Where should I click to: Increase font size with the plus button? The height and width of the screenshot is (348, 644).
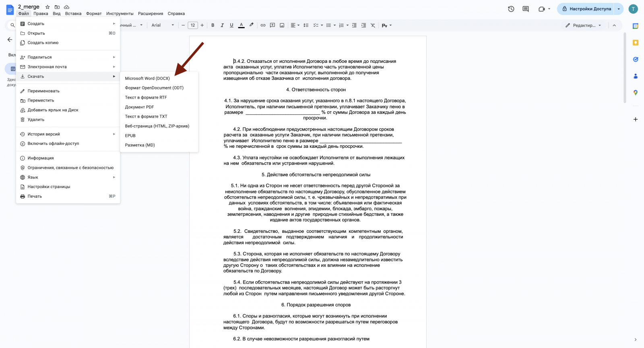[202, 25]
